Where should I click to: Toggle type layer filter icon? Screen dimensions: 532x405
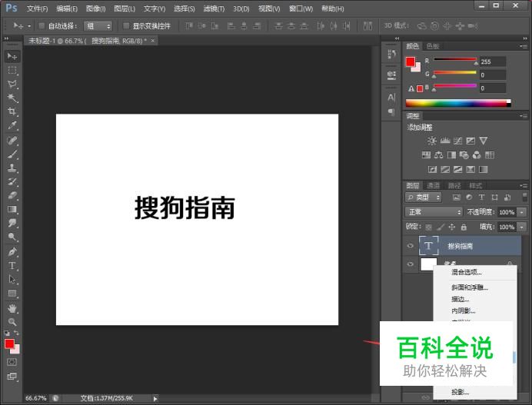point(481,198)
